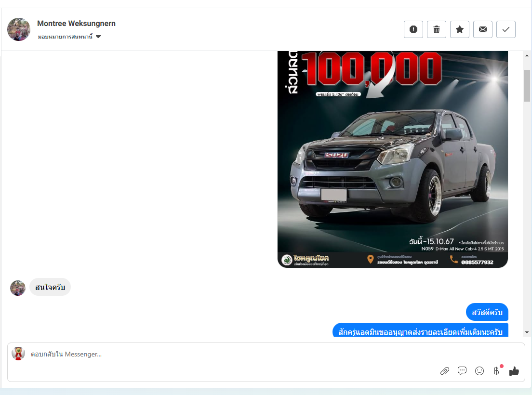Click scrollbar up arrow in chat

tap(527, 55)
